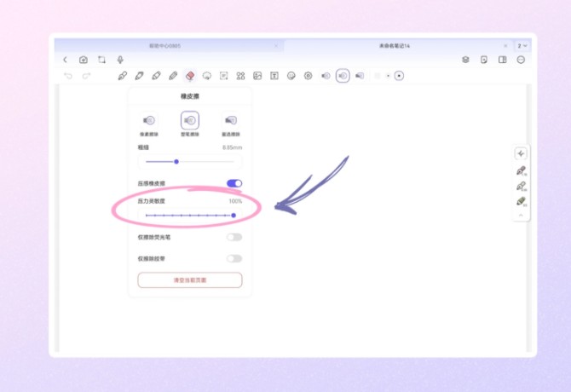
Task: Toggle the 压感橡皮擦 switch off
Action: [234, 183]
